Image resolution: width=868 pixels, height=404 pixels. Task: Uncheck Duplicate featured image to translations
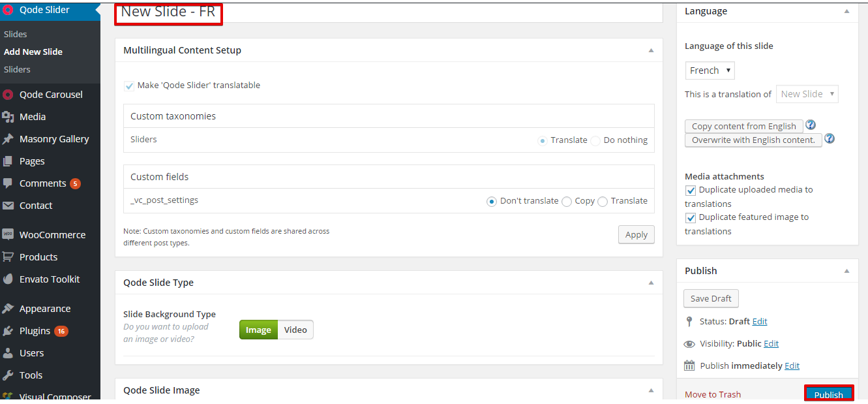coord(691,217)
